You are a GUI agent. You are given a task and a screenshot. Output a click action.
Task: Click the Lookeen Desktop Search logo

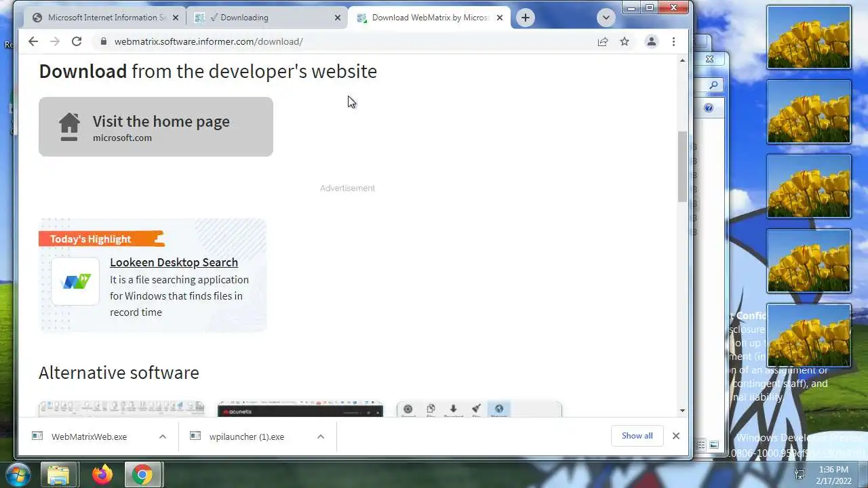pos(75,281)
